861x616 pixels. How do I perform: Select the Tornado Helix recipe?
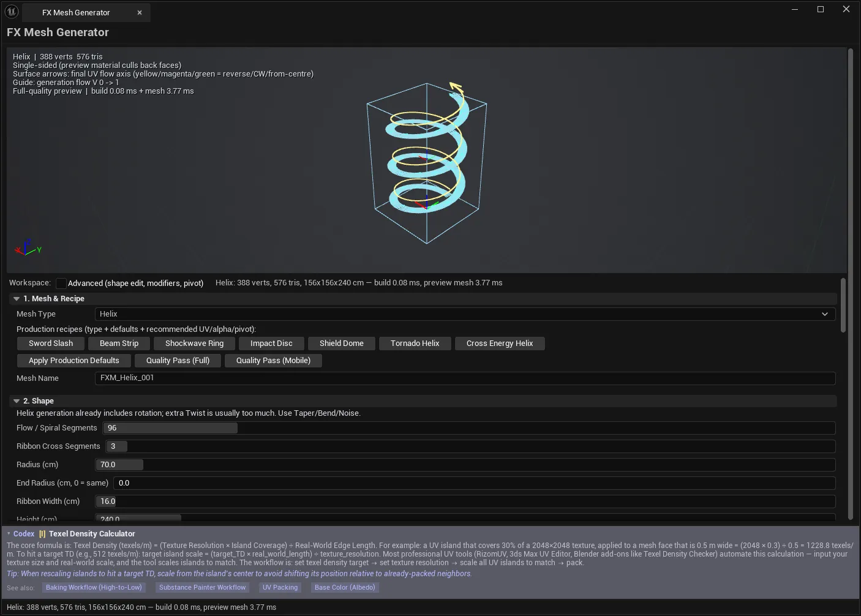pyautogui.click(x=415, y=344)
